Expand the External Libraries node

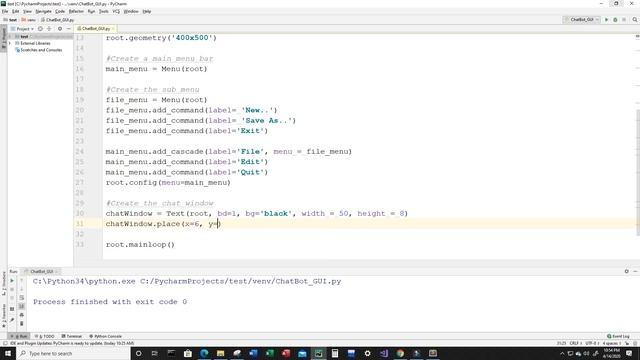(x=10, y=43)
